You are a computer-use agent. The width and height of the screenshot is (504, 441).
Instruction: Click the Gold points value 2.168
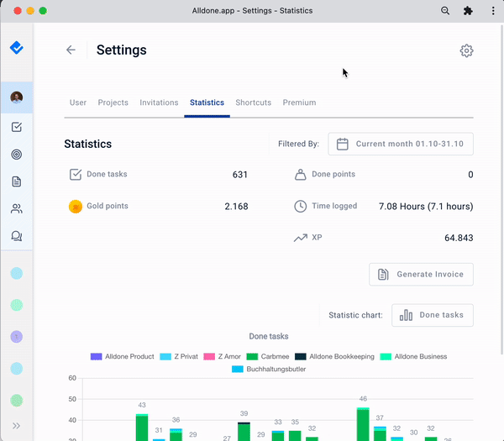coord(236,207)
